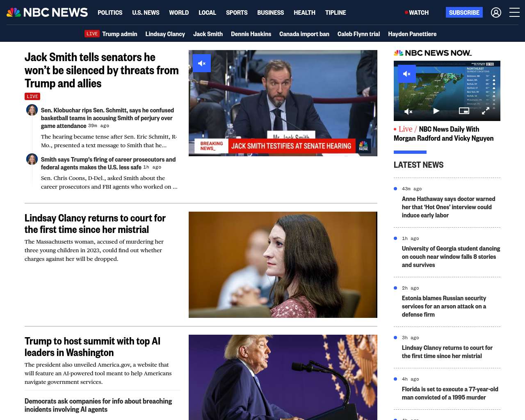Open the hamburger menu in the header

(x=514, y=12)
